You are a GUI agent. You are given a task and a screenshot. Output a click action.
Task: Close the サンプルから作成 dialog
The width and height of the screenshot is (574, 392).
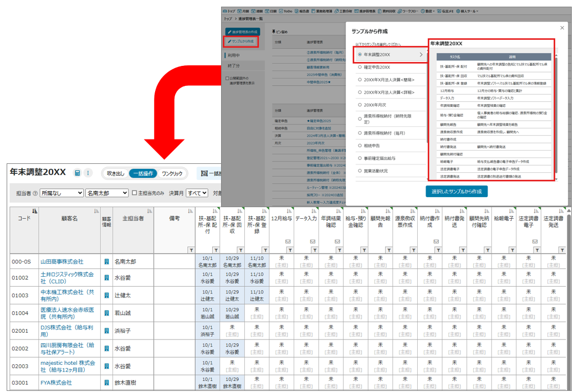click(x=562, y=28)
